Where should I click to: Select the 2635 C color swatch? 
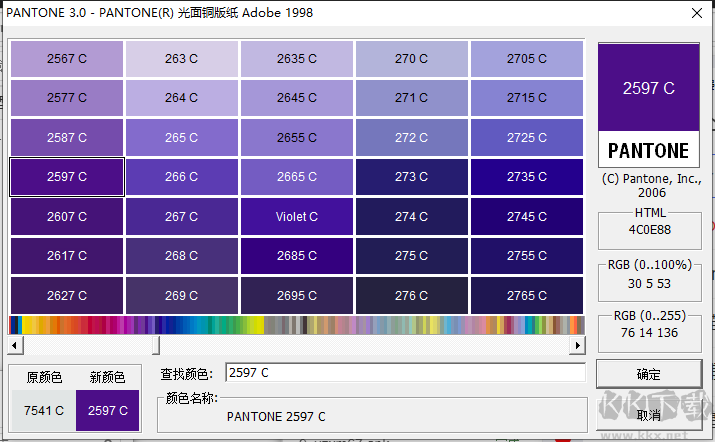point(296,59)
